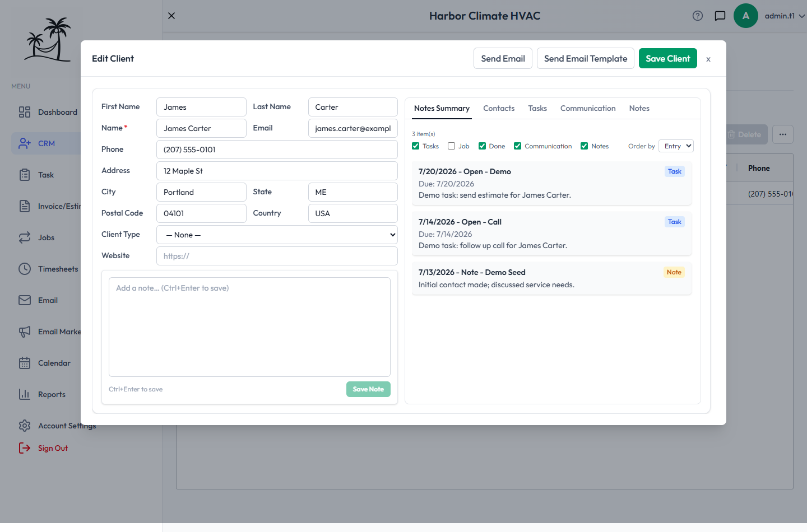Click the Calendar icon in sidebar
This screenshot has height=532, width=807.
tap(25, 363)
